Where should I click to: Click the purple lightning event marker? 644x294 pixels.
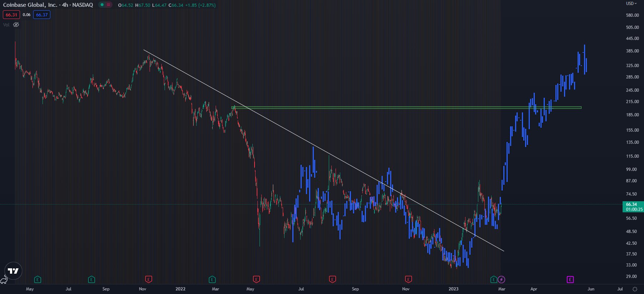pos(502,279)
